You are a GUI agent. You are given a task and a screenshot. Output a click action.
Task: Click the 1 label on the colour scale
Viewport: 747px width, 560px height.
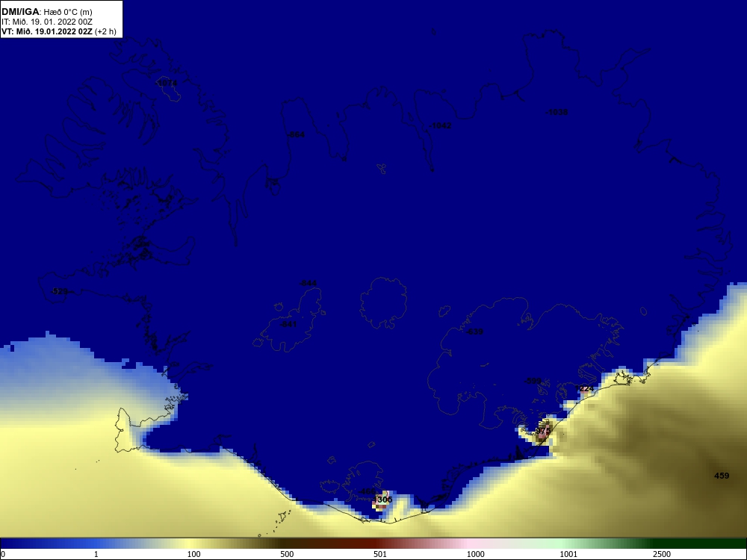pos(96,554)
